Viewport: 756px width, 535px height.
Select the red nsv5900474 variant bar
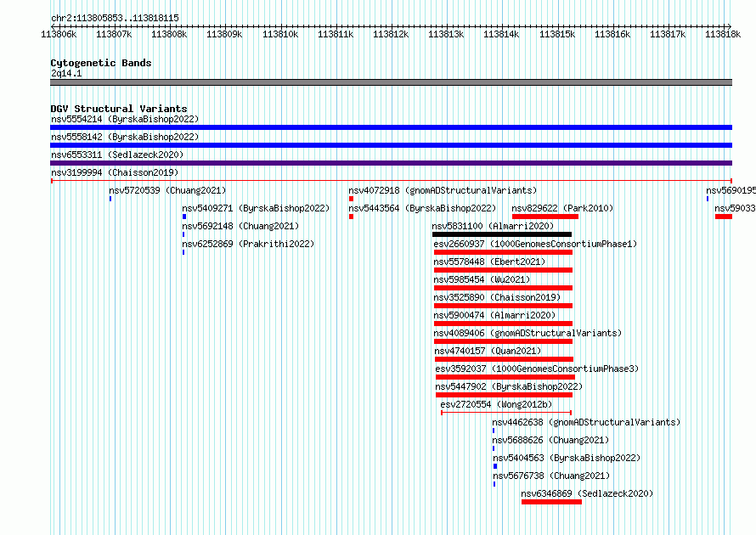[x=504, y=324]
